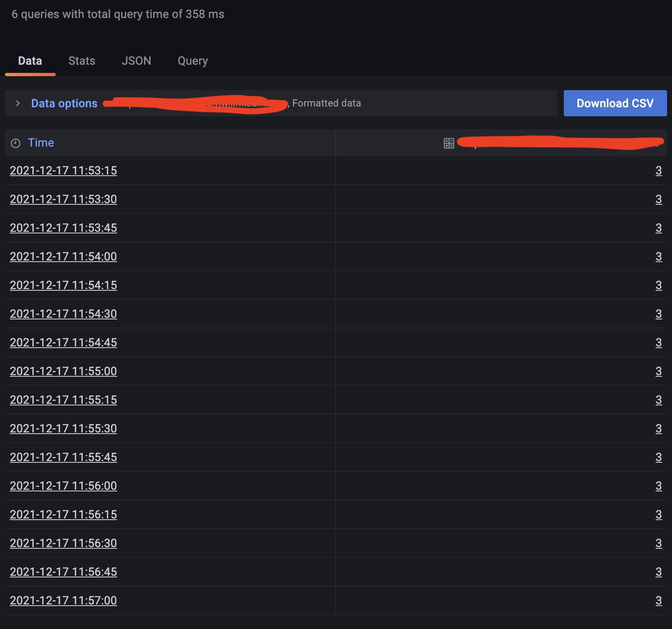Click value 3 for the 11:56:00 row
Viewport: 672px width, 629px height.
[x=659, y=486]
